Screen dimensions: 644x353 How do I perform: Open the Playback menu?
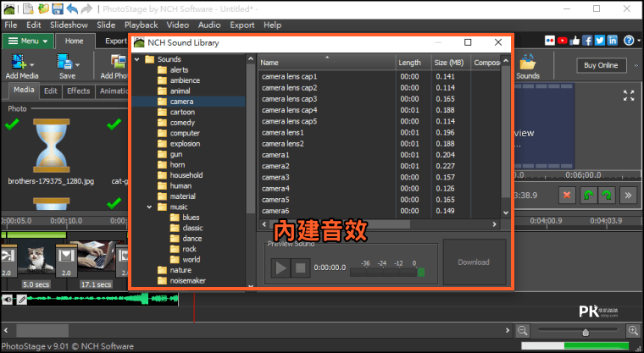coord(142,25)
